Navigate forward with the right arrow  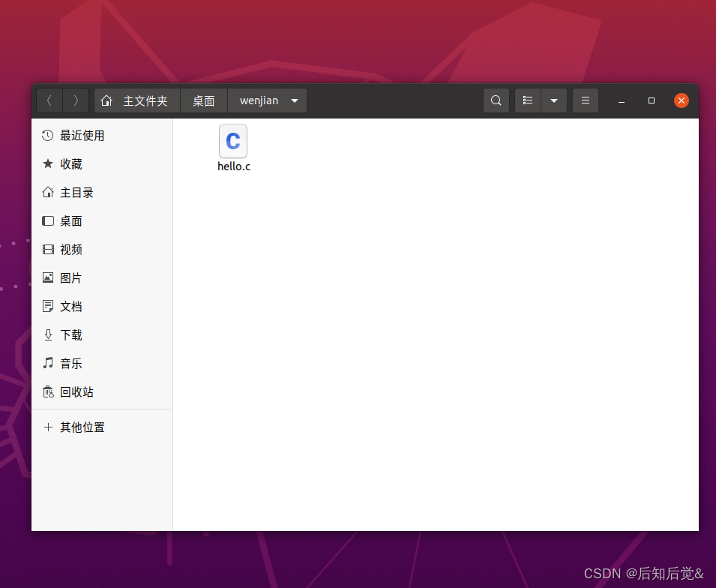pyautogui.click(x=75, y=100)
